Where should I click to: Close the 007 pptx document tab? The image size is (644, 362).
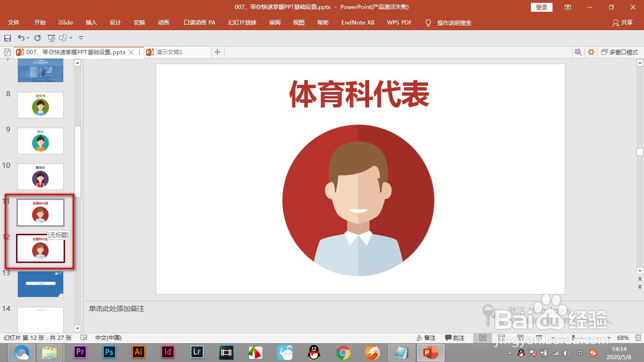132,52
